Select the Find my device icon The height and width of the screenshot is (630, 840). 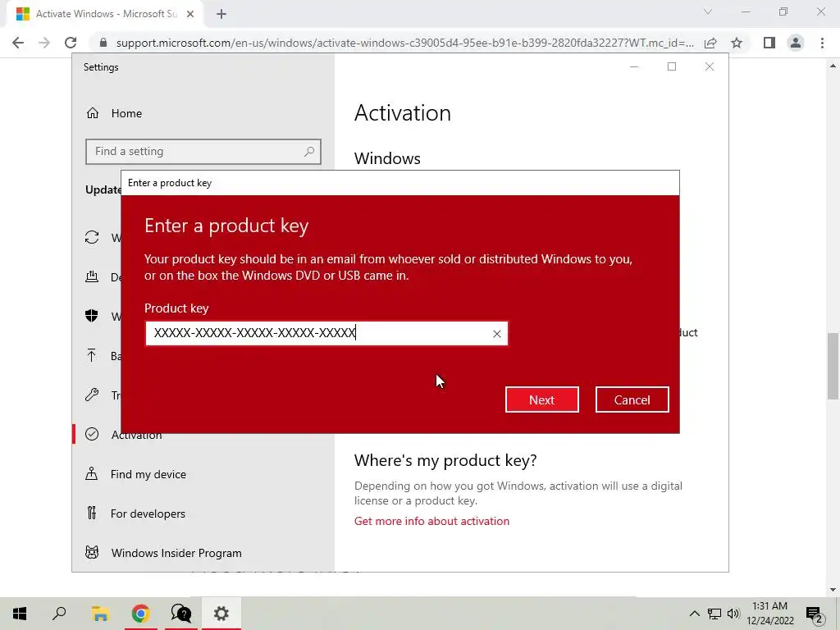92,474
